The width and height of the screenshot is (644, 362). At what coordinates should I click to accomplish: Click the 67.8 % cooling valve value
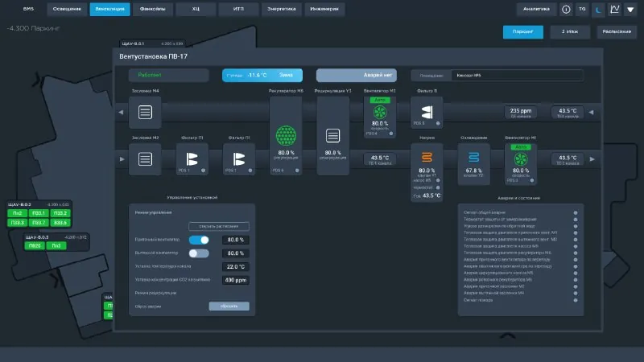point(473,171)
